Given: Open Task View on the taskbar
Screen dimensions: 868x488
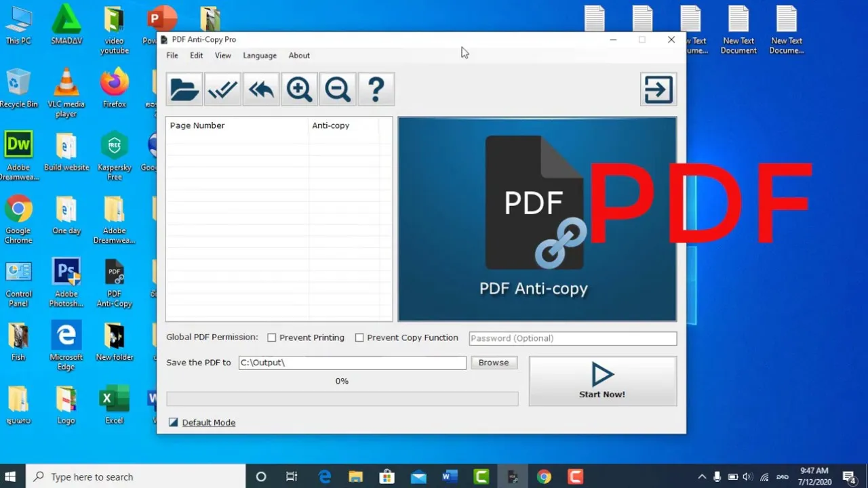Looking at the screenshot, I should point(292,476).
